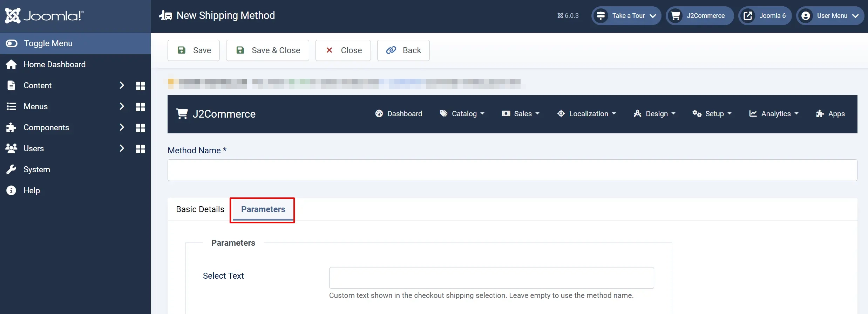Click the Back button
This screenshot has width=868, height=314.
(x=404, y=50)
